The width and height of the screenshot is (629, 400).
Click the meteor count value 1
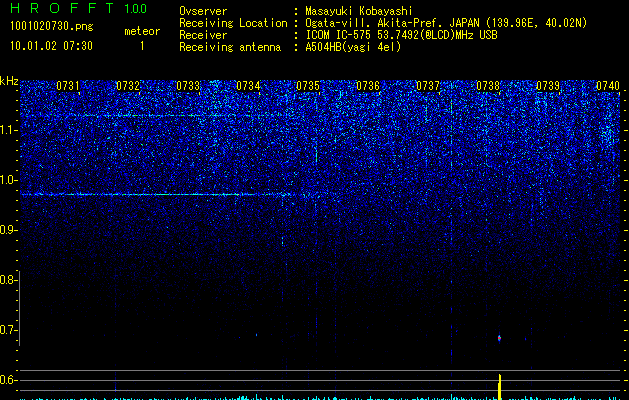(142, 46)
